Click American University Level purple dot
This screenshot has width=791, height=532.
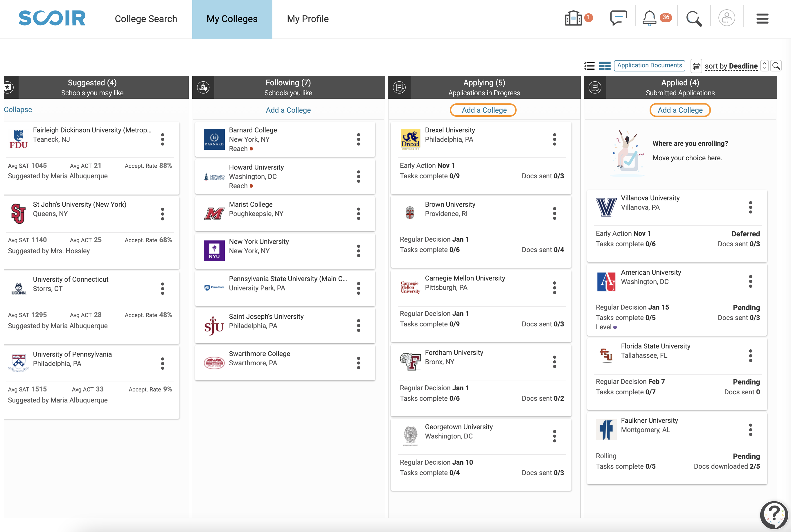(x=615, y=327)
